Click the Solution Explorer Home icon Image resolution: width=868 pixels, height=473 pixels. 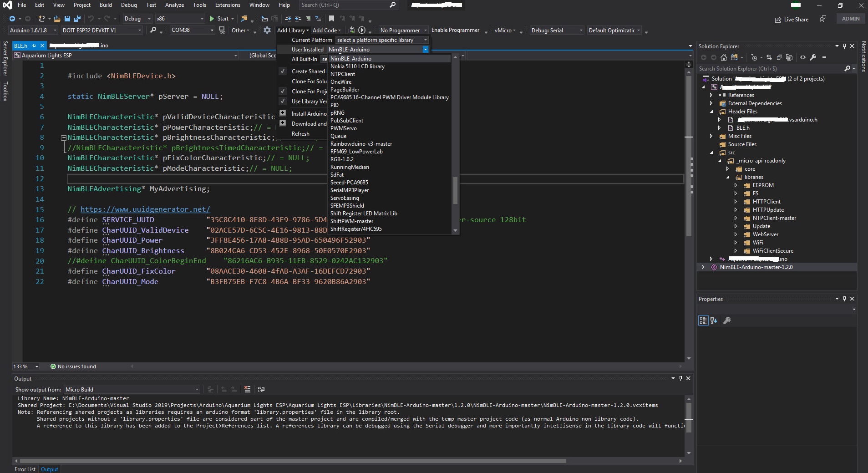click(x=724, y=57)
